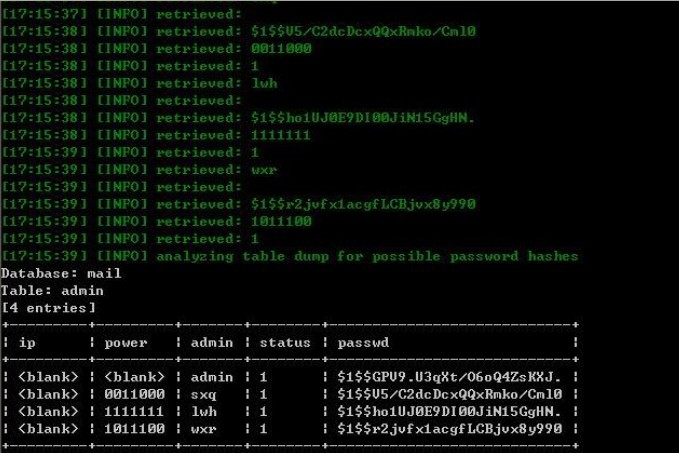This screenshot has width=679, height=453.
Task: Click the power value 1011100 in table
Action: coord(134,429)
